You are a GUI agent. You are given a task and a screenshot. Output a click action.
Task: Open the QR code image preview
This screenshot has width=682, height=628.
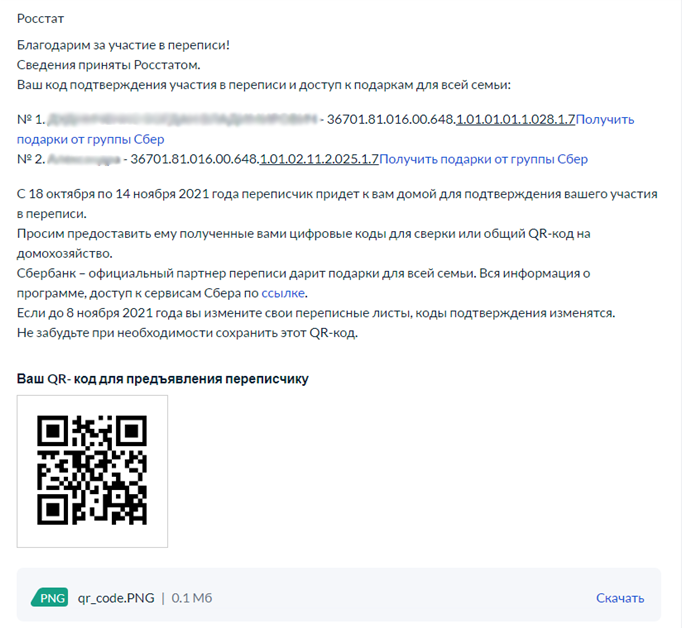pos(92,471)
